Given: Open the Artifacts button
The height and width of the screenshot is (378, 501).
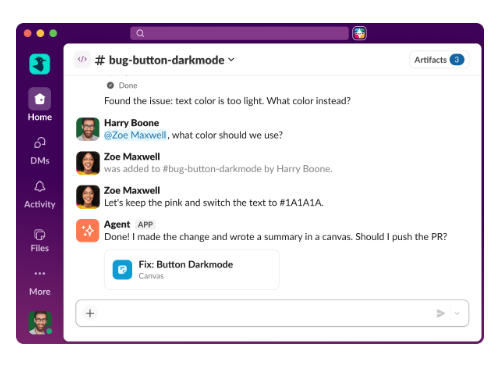Looking at the screenshot, I should [439, 60].
